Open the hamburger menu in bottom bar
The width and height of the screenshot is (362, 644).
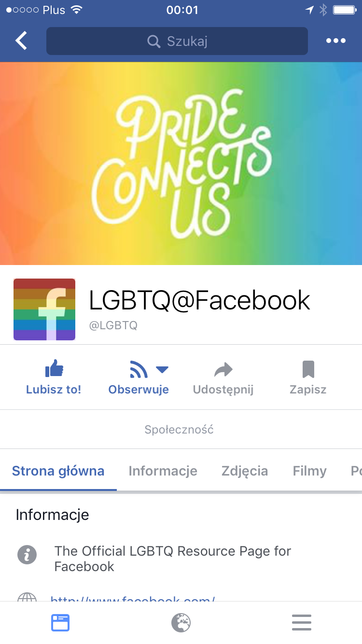[302, 623]
